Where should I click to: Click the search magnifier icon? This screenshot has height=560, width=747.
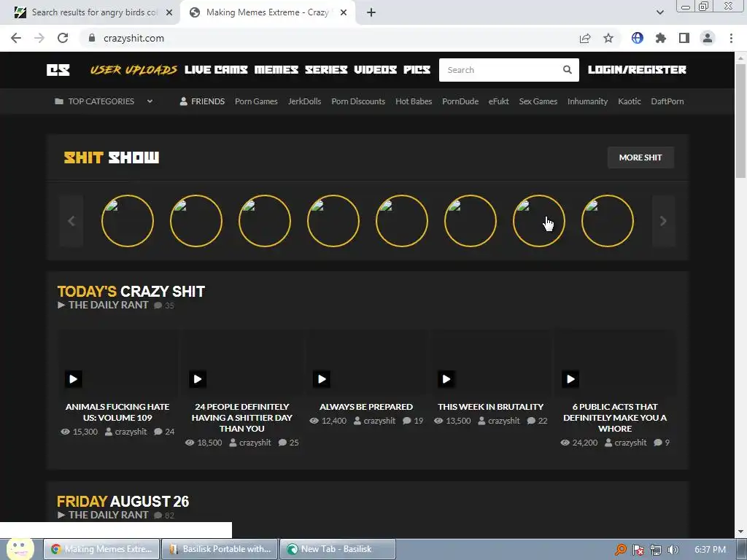567,69
